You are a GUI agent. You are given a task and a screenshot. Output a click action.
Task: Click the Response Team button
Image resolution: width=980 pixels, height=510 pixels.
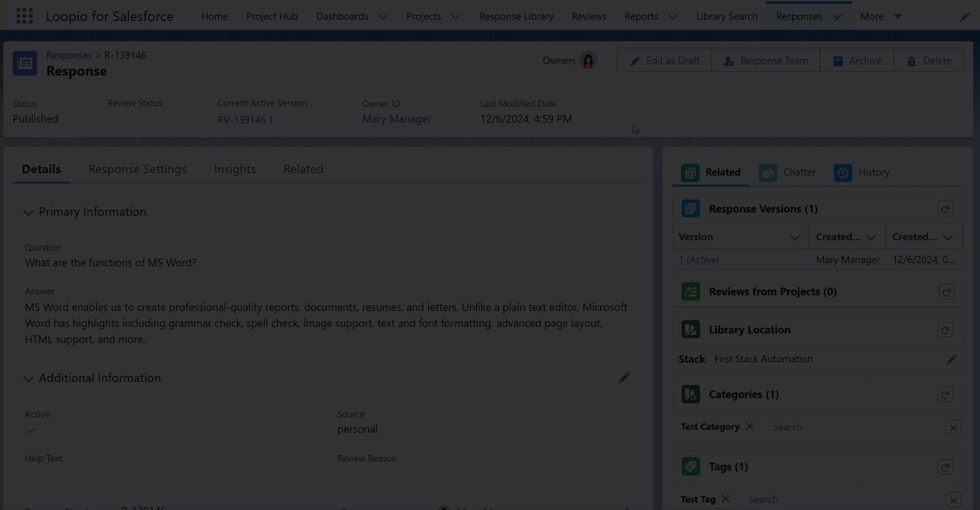766,61
